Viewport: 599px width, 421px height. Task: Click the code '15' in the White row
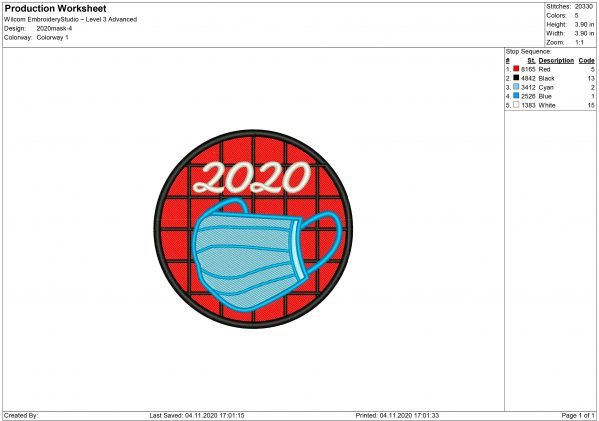click(x=591, y=105)
